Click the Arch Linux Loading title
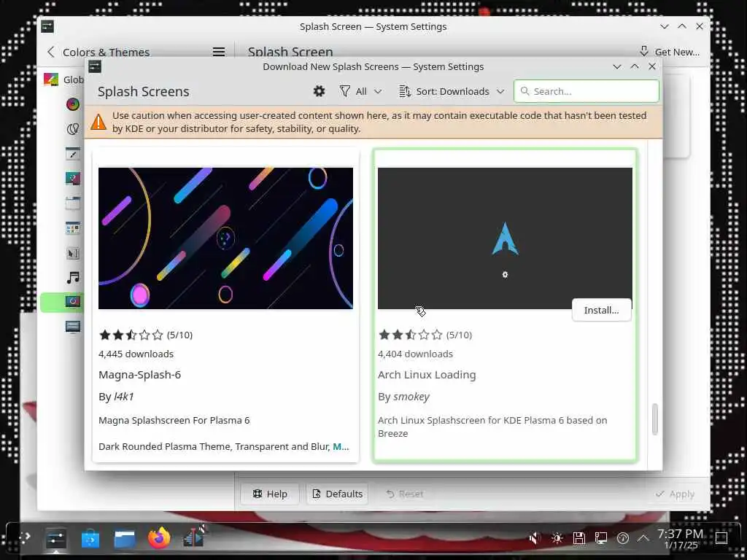 [x=427, y=375]
